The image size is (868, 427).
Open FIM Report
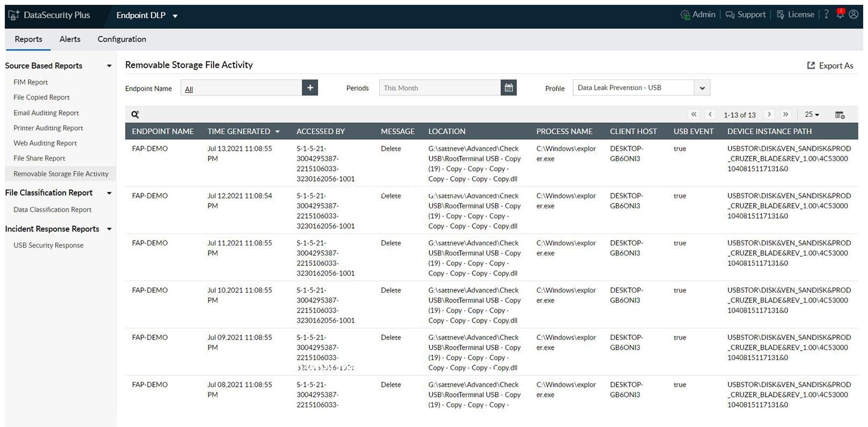31,82
